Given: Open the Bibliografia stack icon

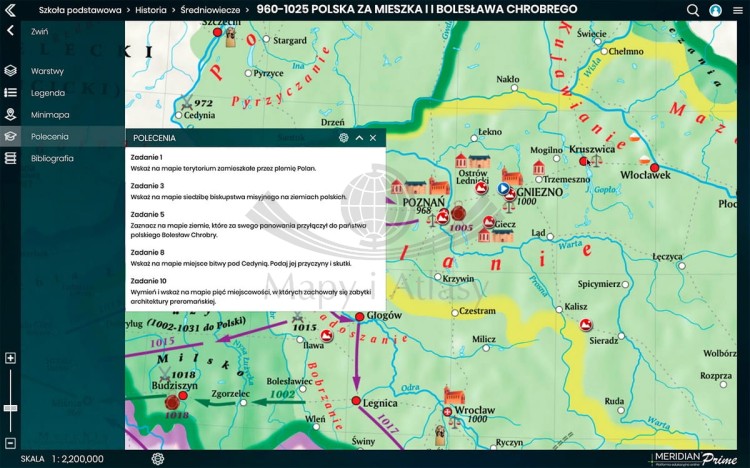Looking at the screenshot, I should pos(10,158).
